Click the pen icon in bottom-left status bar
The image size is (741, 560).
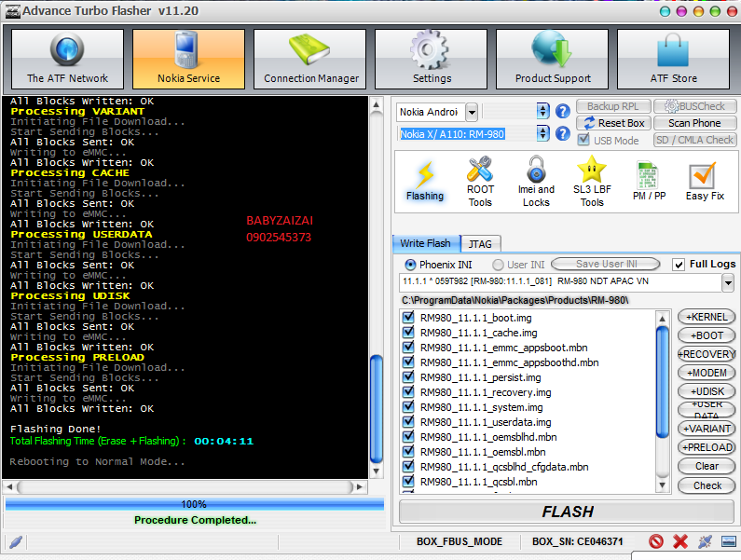(16, 541)
